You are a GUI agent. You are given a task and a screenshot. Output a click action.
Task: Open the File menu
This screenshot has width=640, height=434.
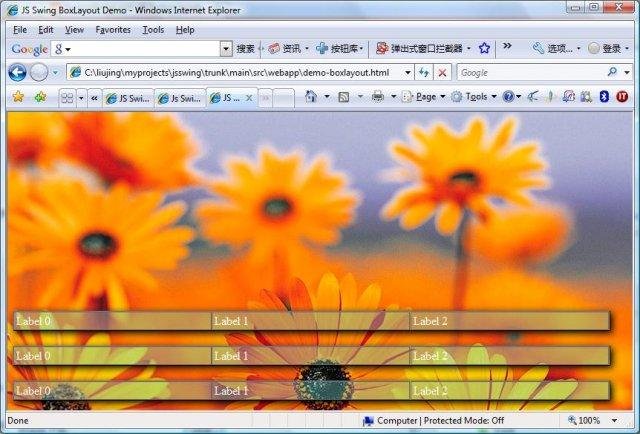click(x=20, y=30)
